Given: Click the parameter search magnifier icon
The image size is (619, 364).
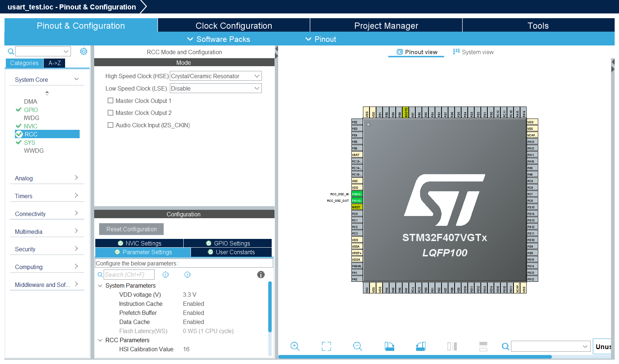Looking at the screenshot, I should pos(100,275).
